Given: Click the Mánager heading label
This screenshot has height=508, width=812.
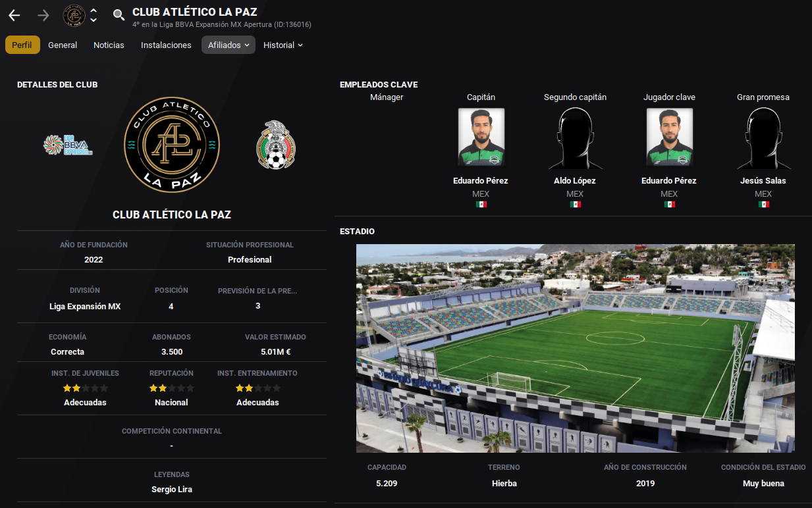Looking at the screenshot, I should (x=387, y=97).
